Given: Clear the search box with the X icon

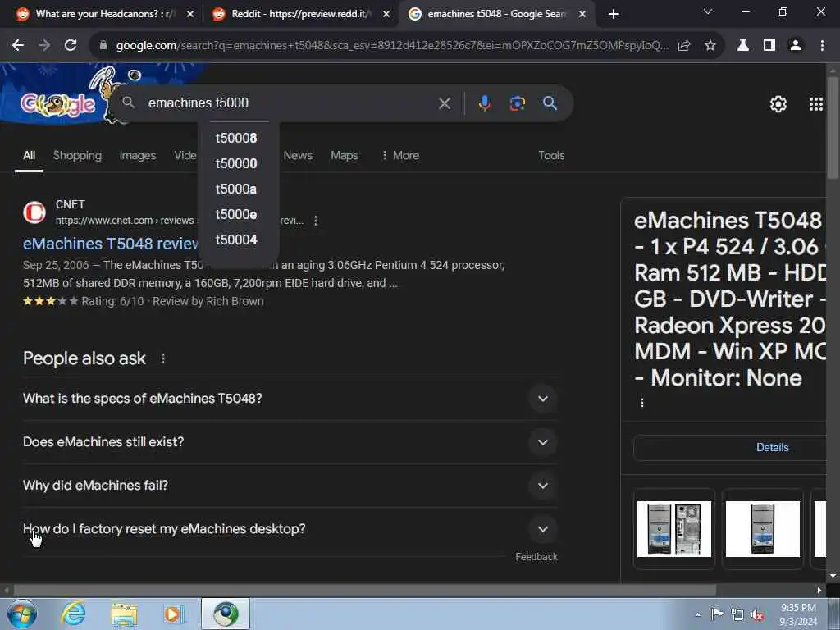Looking at the screenshot, I should [445, 103].
